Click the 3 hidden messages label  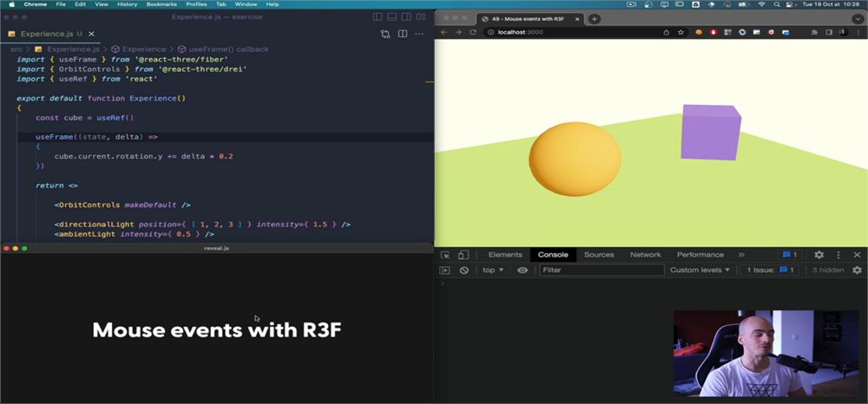click(827, 270)
